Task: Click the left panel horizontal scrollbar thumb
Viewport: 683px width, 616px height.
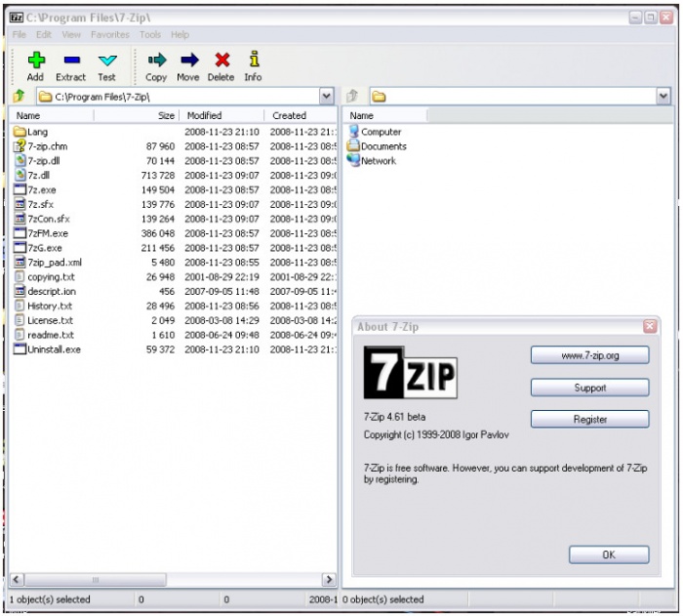Action: tap(96, 579)
